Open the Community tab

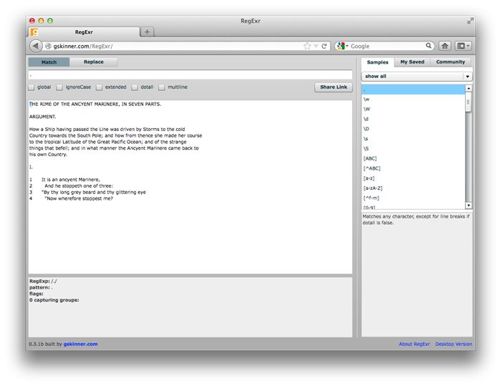pos(450,62)
